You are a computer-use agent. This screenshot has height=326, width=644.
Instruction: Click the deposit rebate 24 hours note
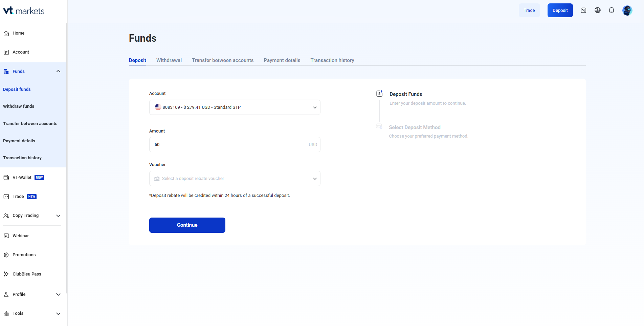coord(220,196)
